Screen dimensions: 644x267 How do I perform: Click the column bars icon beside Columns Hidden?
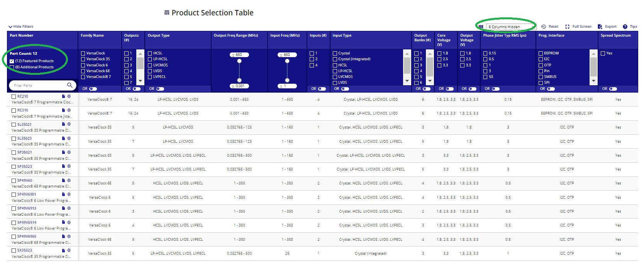481,27
